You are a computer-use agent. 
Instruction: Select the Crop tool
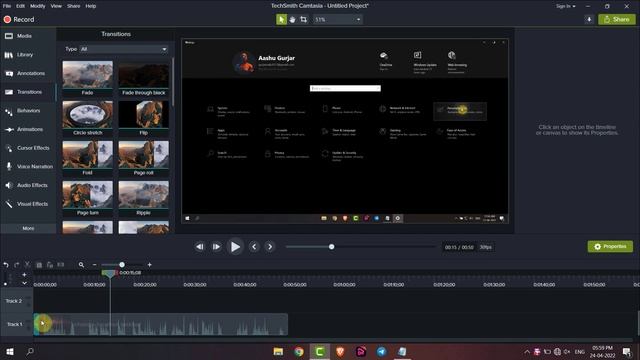point(303,19)
